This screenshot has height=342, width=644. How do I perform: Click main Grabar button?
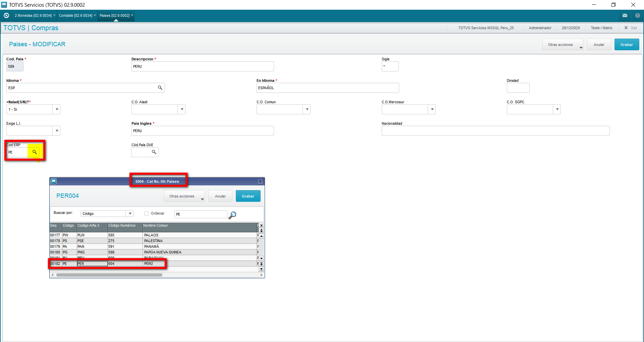(x=627, y=45)
